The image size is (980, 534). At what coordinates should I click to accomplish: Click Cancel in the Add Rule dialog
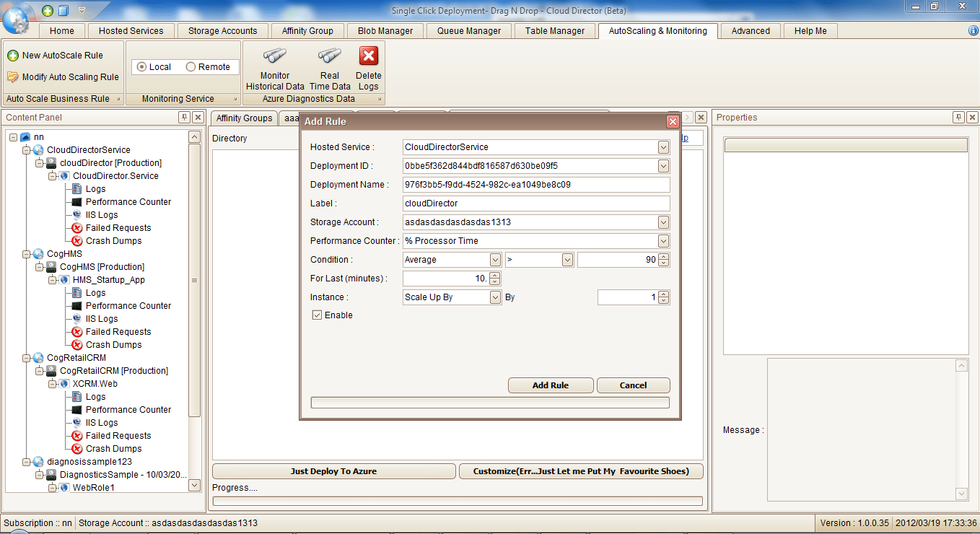633,385
